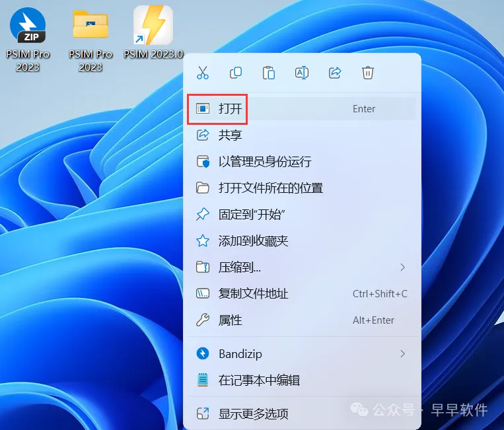
Task: Choose 固定到"开始" entry
Action: click(x=301, y=215)
